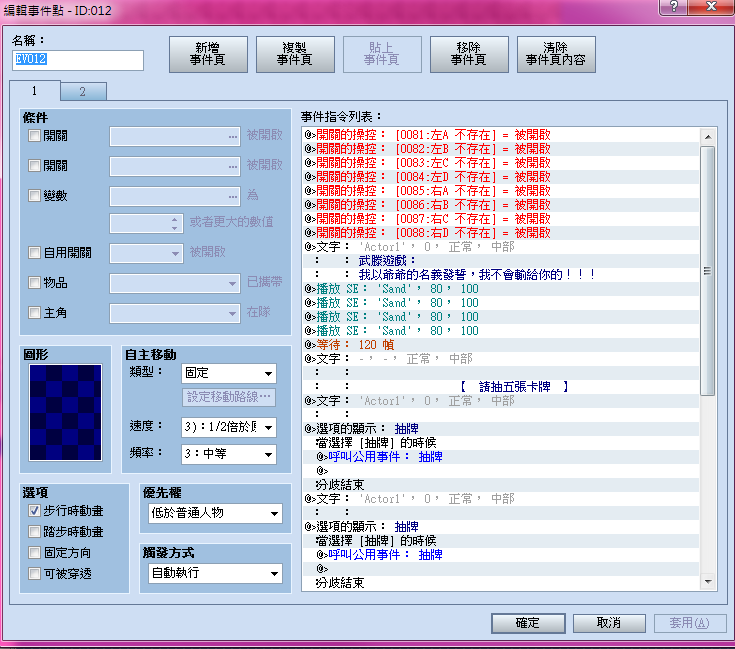
Task: Select the command for switch 0083:左C 不存在
Action: (501, 163)
